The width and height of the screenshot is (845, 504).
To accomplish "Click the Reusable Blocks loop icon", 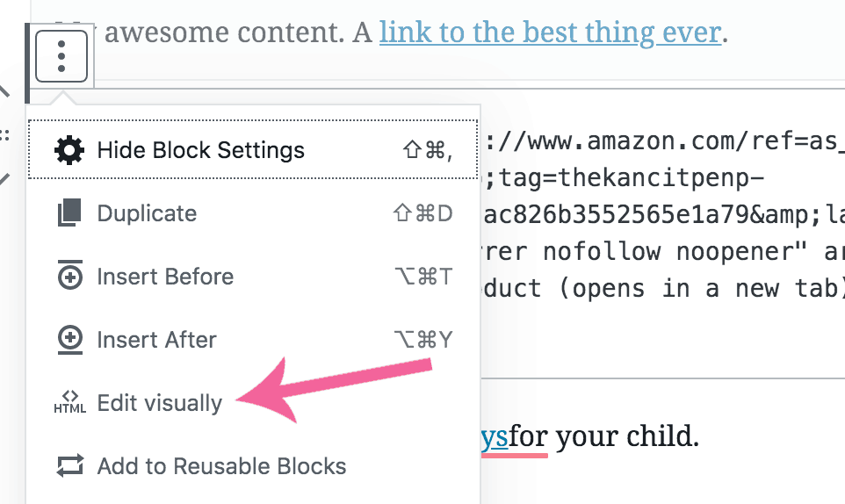I will point(70,465).
